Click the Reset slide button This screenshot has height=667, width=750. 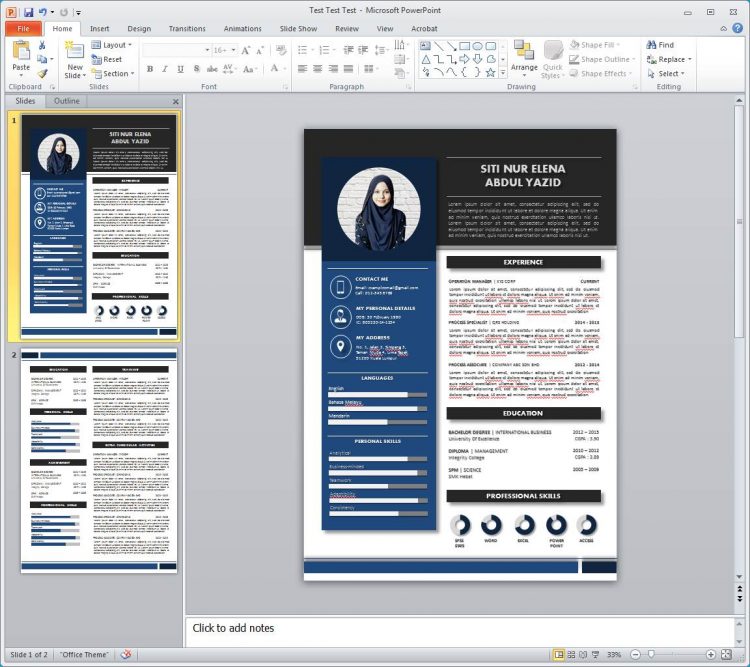click(108, 59)
